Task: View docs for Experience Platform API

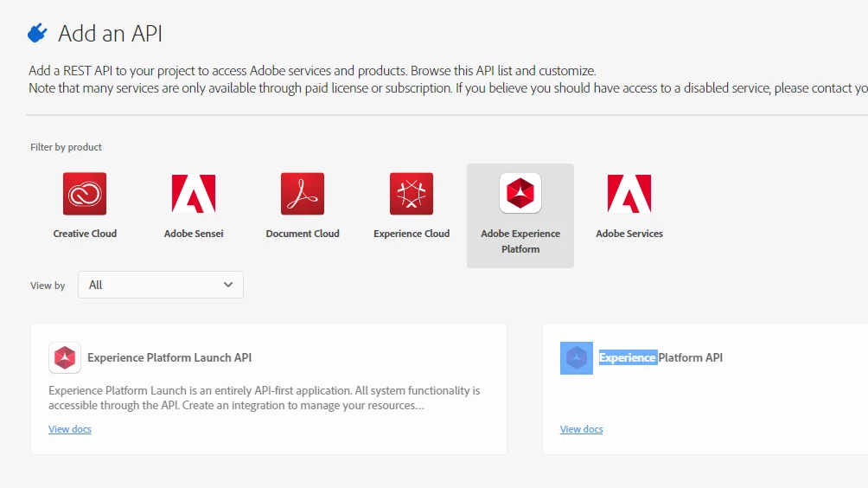Action: point(581,429)
